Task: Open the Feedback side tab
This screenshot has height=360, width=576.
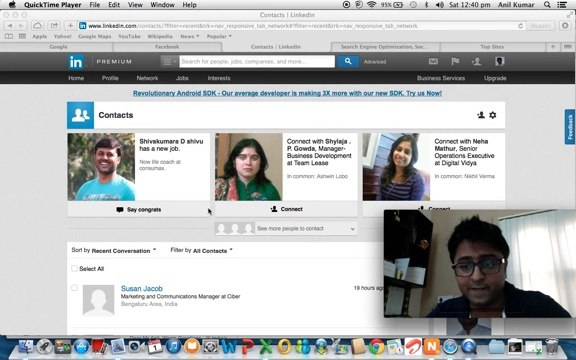Action: click(x=570, y=127)
